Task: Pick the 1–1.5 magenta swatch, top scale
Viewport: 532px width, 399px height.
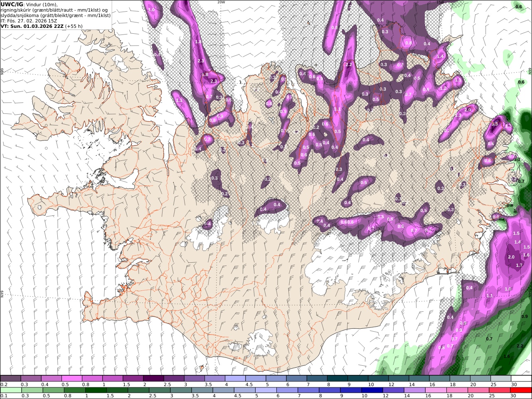Action: (113, 378)
